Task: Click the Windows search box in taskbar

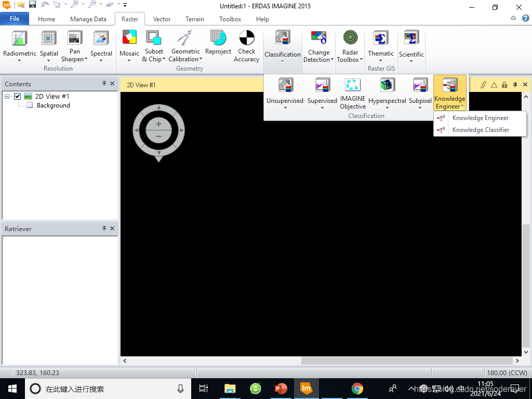Action: click(109, 389)
